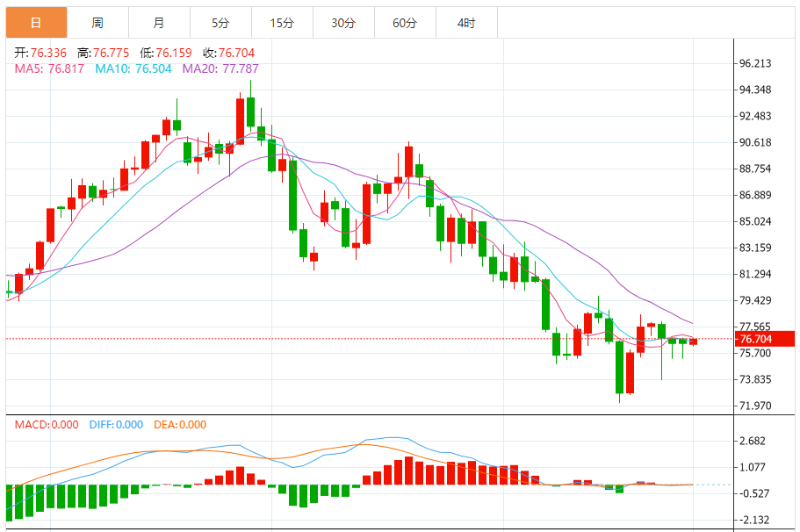Click the 2.682 MACD axis label
Viewport: 800px width, 532px height.
[753, 442]
